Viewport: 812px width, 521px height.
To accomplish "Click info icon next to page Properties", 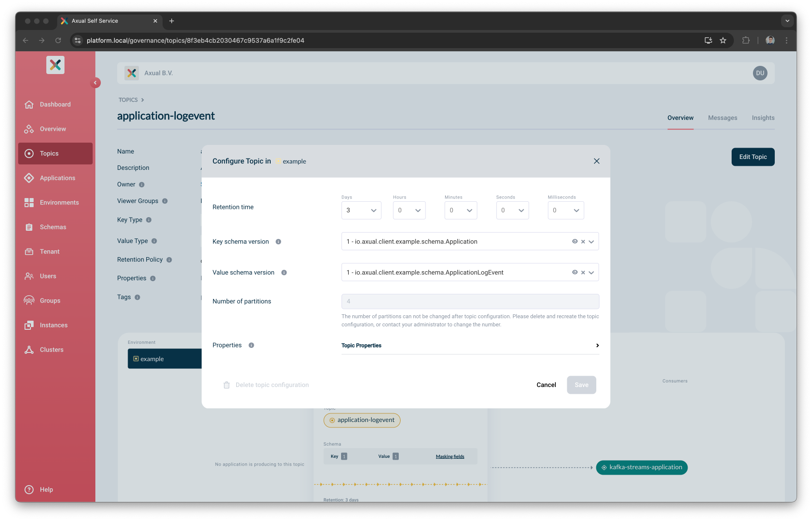I will coord(153,278).
